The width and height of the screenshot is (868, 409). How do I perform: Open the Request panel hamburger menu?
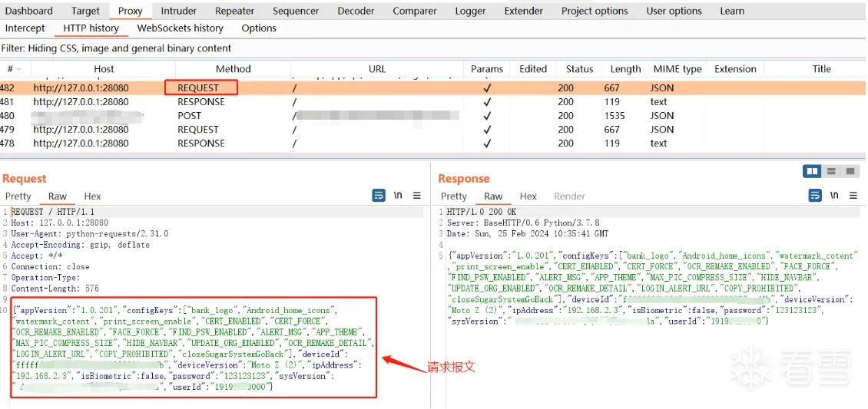point(417,196)
